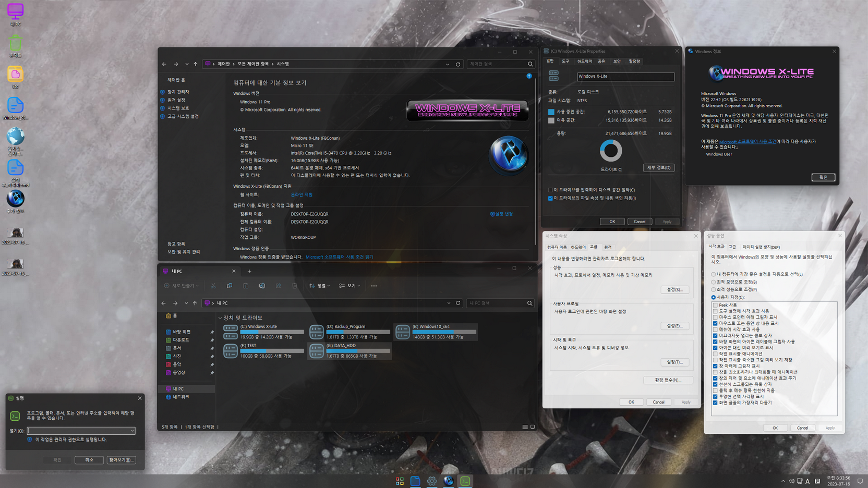
Task: Open File Explorer from the taskbar
Action: click(415, 481)
